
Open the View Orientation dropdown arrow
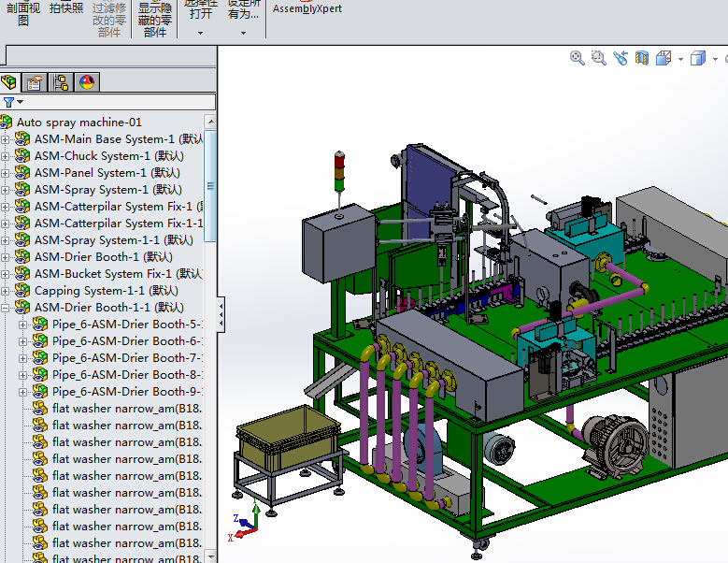[680, 59]
